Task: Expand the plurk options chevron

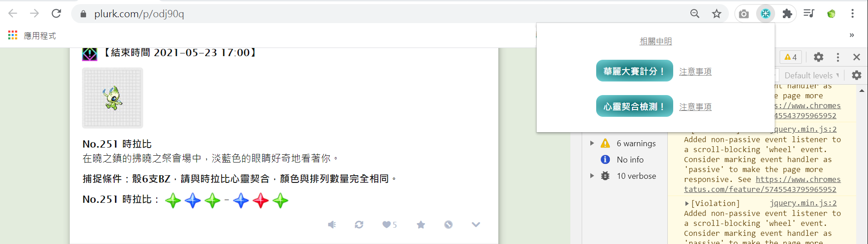Action: pyautogui.click(x=476, y=225)
